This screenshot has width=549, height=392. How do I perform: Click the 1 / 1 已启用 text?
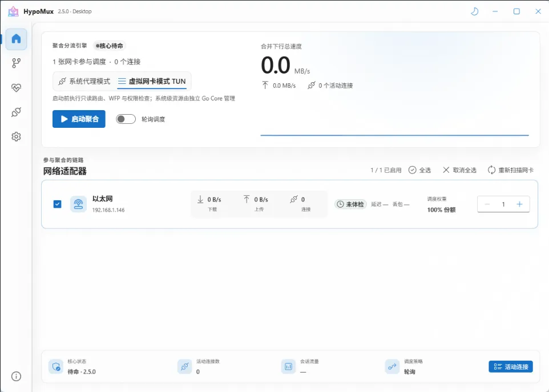point(386,170)
